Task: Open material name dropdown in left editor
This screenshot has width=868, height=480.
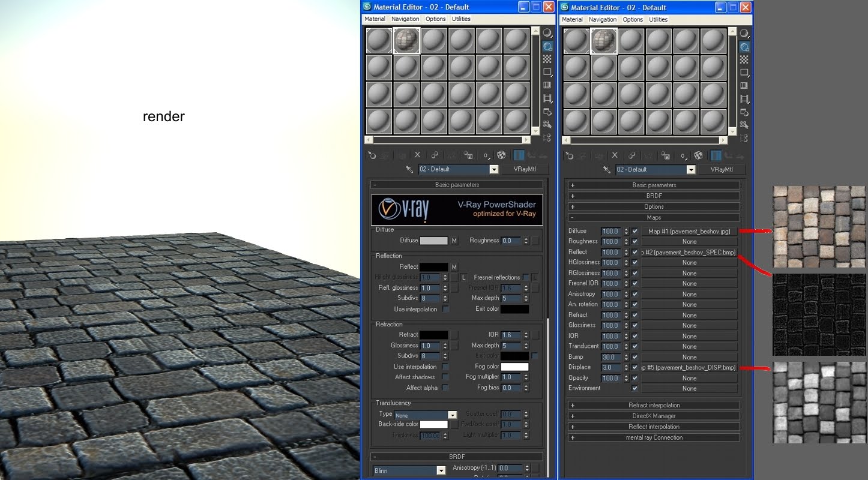Action: (x=494, y=170)
